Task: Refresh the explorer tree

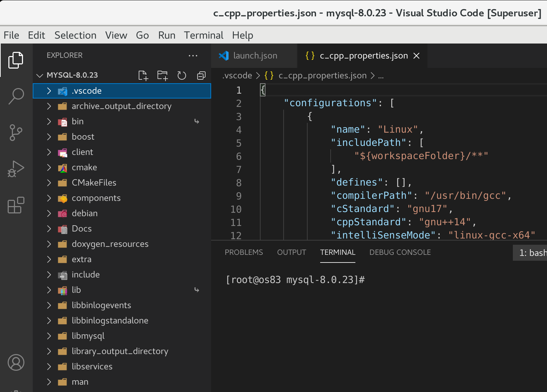Action: (x=182, y=75)
